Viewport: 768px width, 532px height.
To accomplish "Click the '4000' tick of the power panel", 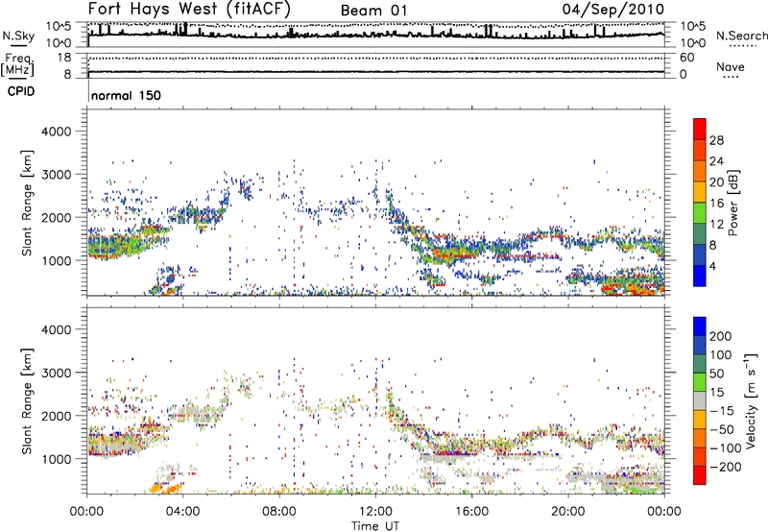I will pyautogui.click(x=57, y=132).
